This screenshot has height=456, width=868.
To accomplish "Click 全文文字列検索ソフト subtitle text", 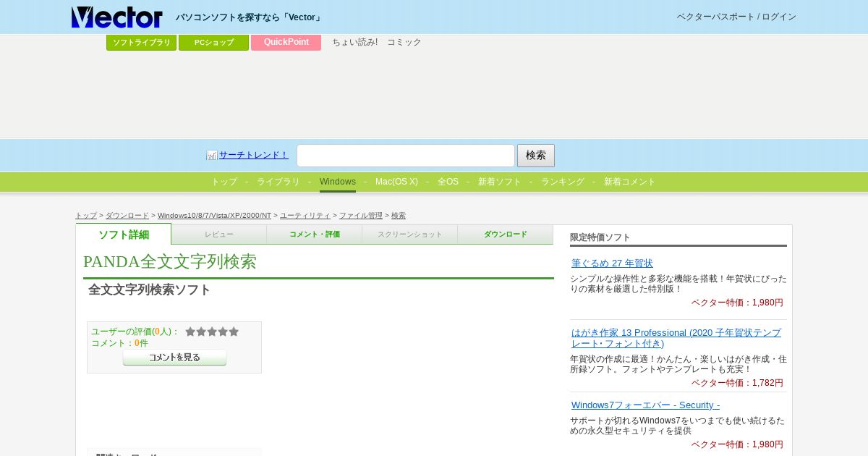I will click(149, 290).
